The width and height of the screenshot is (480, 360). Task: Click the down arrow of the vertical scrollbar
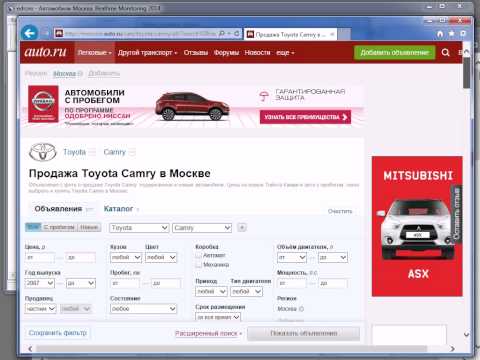[466, 334]
